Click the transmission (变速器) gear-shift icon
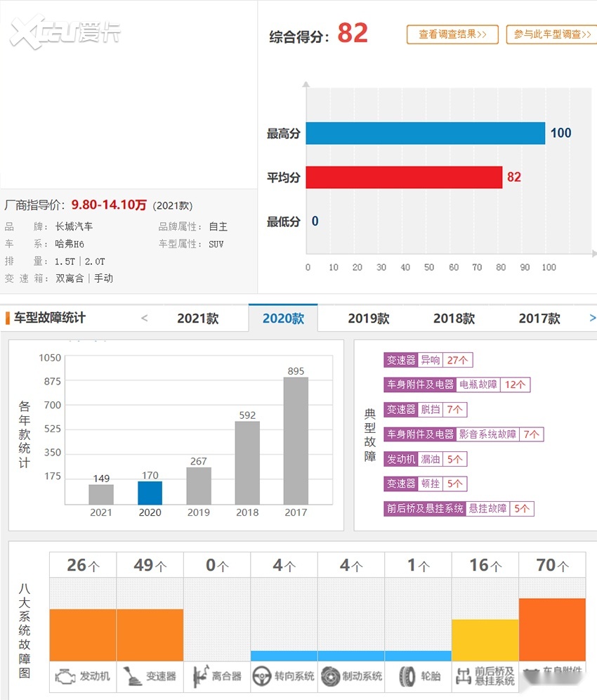The height and width of the screenshot is (700, 597). click(132, 677)
